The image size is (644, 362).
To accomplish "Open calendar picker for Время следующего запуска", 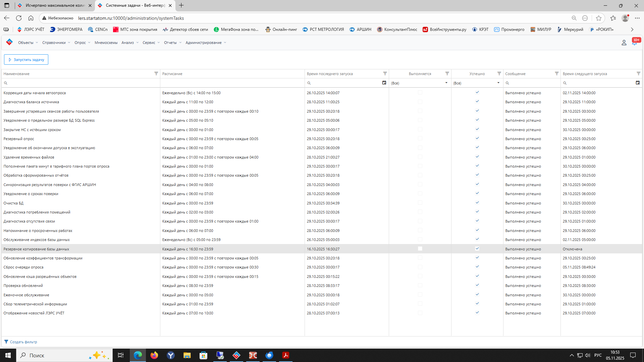I will [638, 83].
